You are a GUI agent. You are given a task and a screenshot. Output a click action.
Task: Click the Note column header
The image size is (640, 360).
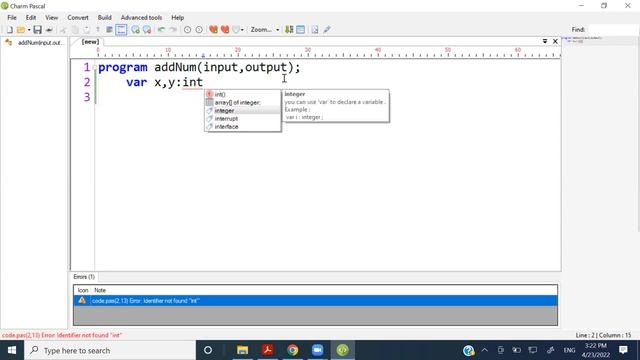pyautogui.click(x=100, y=290)
